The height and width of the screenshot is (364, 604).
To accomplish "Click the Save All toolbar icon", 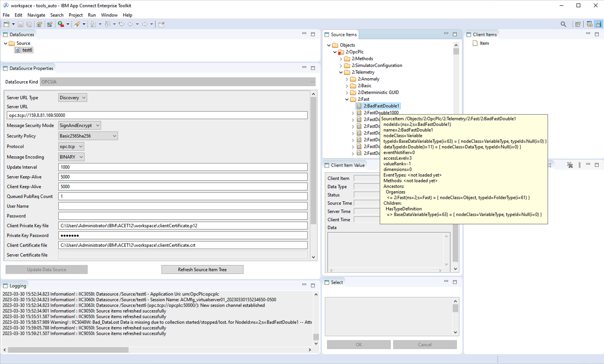I will point(29,24).
